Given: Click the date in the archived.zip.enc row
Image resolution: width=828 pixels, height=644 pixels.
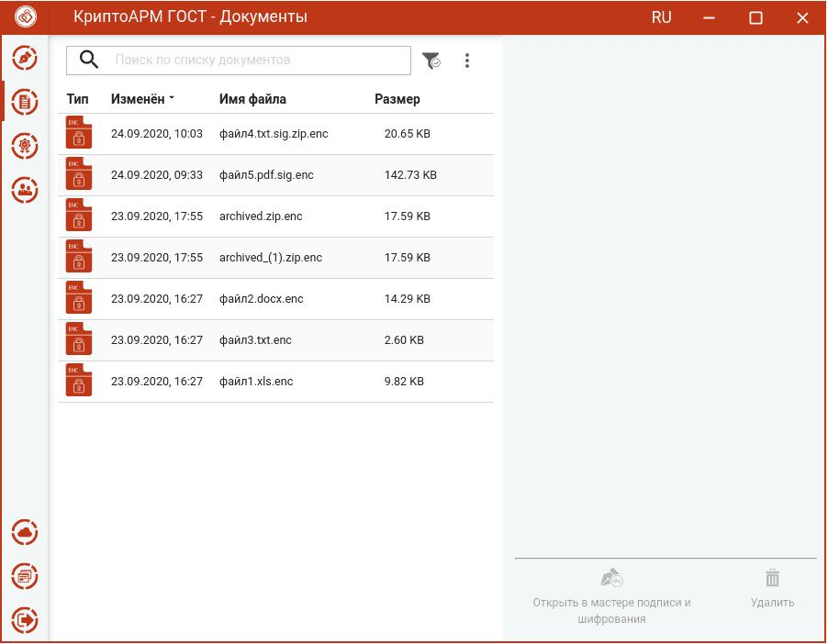Looking at the screenshot, I should point(157,217).
